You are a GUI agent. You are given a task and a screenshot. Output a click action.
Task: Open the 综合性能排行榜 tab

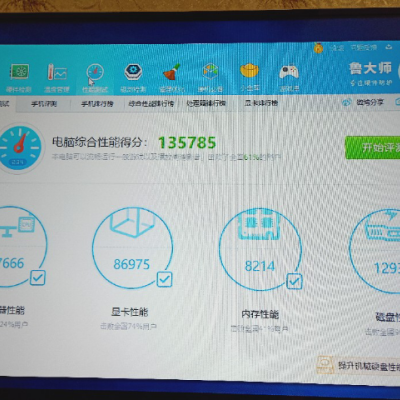pyautogui.click(x=151, y=104)
